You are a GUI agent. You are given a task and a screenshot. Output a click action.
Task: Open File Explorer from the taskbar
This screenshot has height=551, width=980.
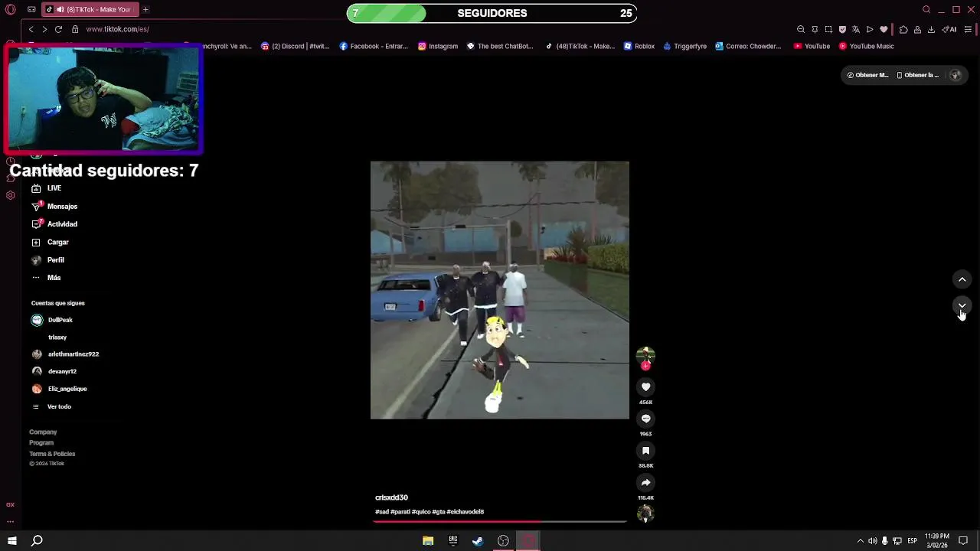[428, 541]
